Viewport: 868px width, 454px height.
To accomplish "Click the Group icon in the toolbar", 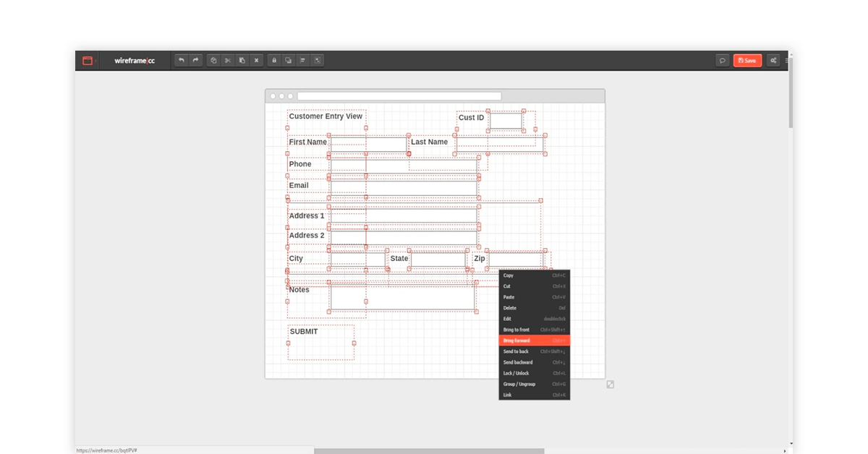I will [288, 60].
